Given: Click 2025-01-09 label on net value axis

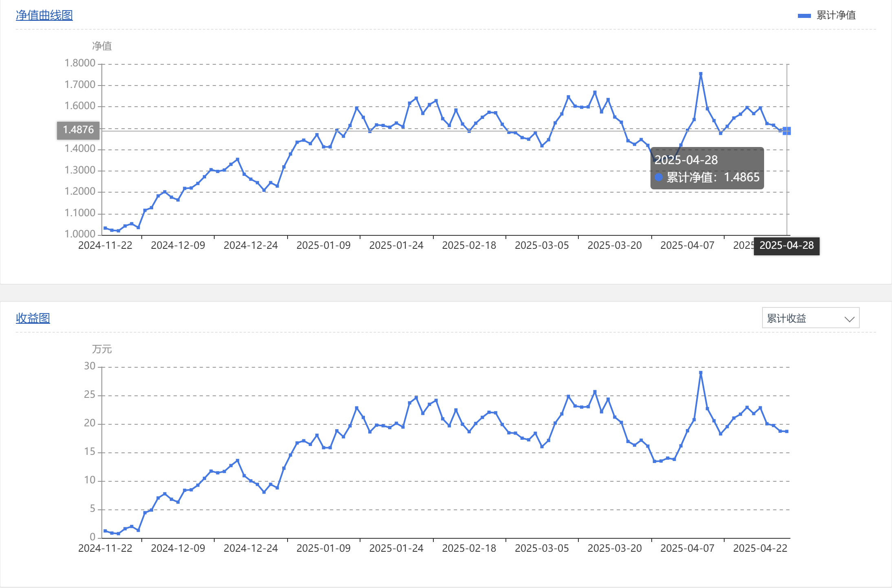Looking at the screenshot, I should tap(323, 246).
